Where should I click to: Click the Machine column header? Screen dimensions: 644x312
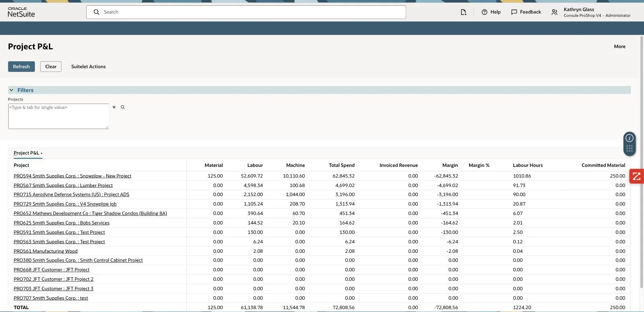[295, 165]
